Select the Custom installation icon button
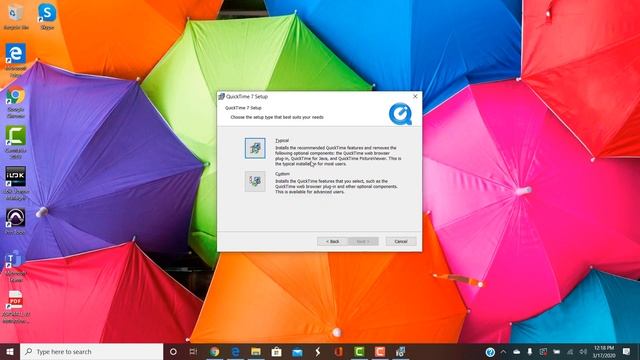Viewport: 640px width, 360px height. click(x=255, y=181)
